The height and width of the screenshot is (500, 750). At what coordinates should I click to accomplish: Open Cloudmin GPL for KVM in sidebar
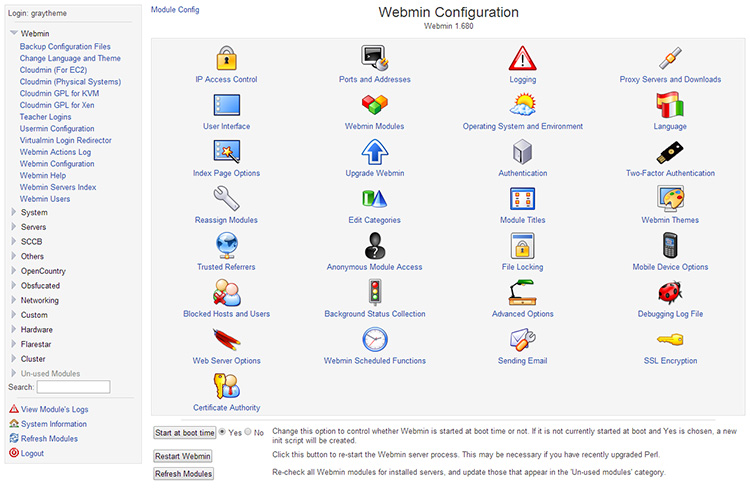59,93
